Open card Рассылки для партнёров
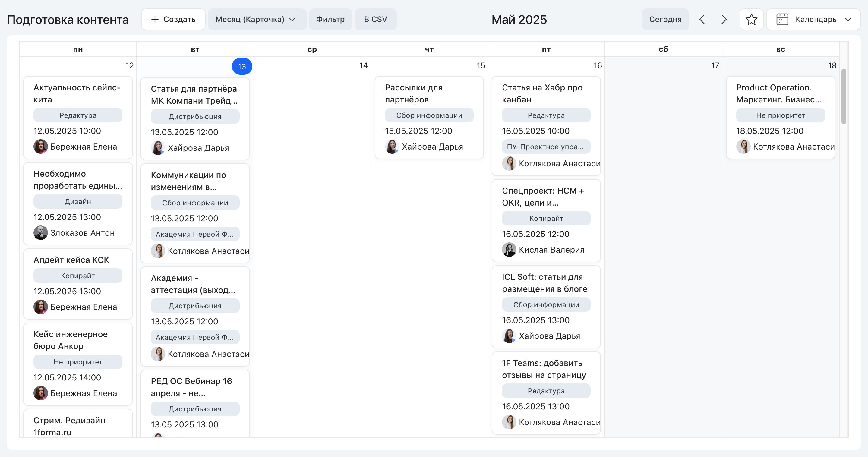This screenshot has height=457, width=868. click(429, 117)
